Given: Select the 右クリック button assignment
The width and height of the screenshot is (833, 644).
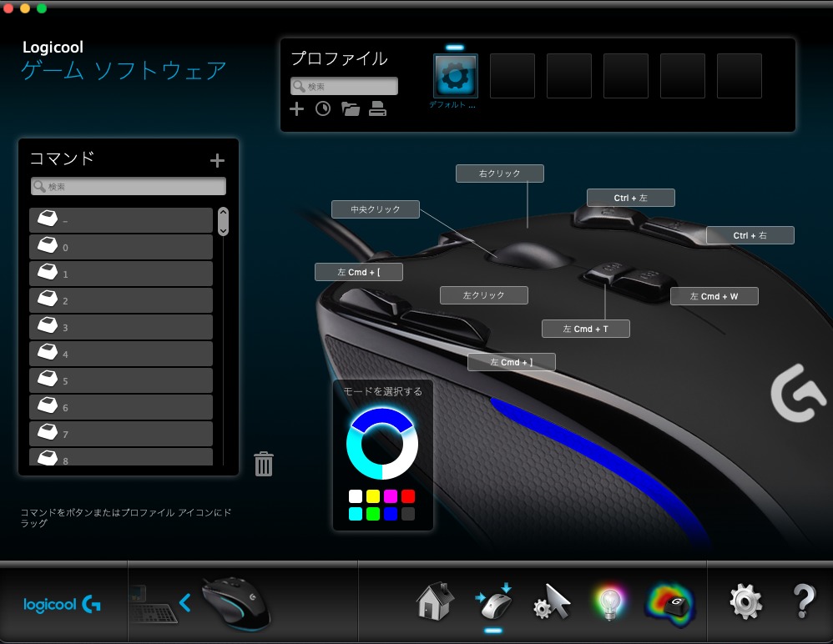Looking at the screenshot, I should [500, 174].
